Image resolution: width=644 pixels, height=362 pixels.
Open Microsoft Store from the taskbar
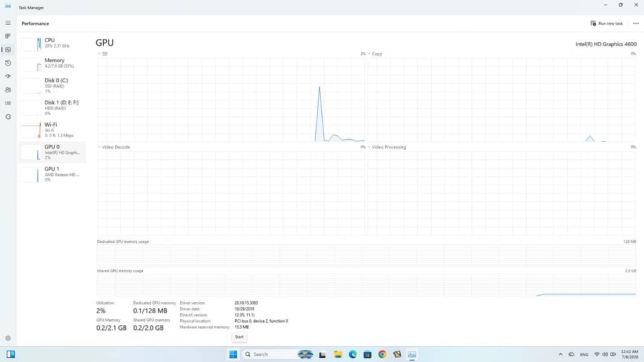click(367, 355)
